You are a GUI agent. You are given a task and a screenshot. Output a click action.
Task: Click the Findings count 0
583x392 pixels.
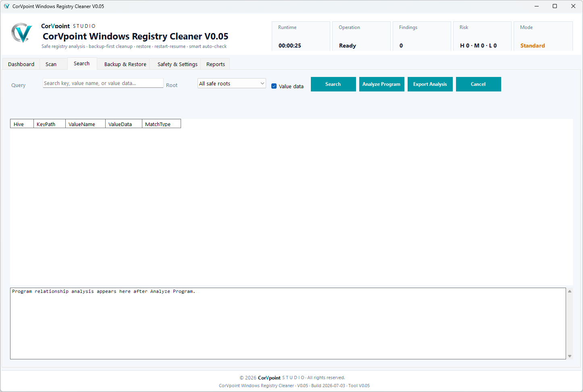(401, 46)
